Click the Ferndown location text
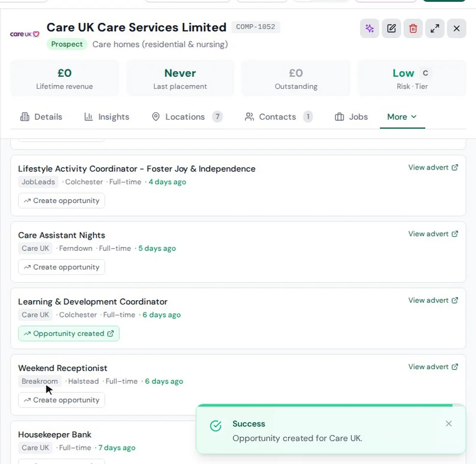 tap(75, 248)
